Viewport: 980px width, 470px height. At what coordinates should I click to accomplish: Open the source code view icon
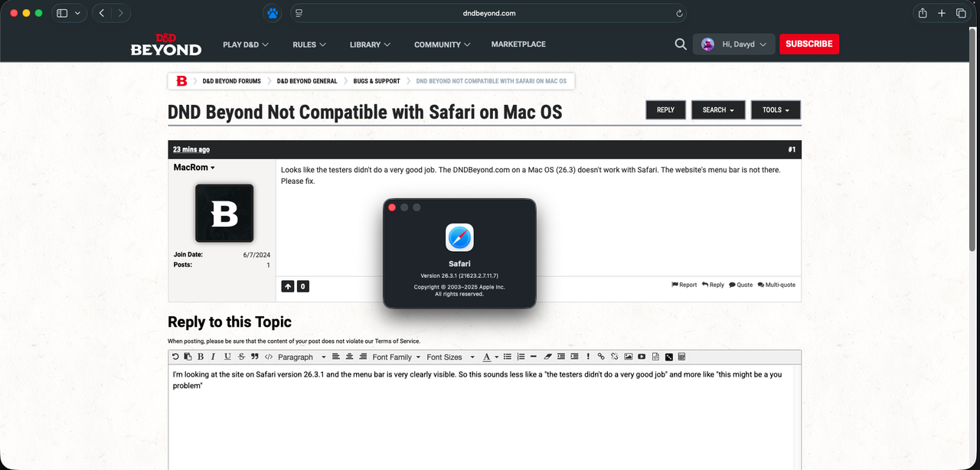click(x=269, y=357)
